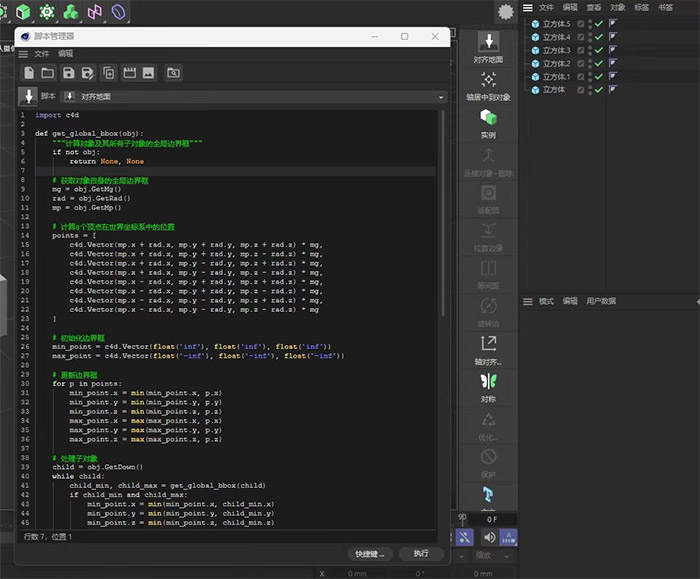Open the Script Manager hamburger menu
700x579 pixels.
(x=23, y=54)
